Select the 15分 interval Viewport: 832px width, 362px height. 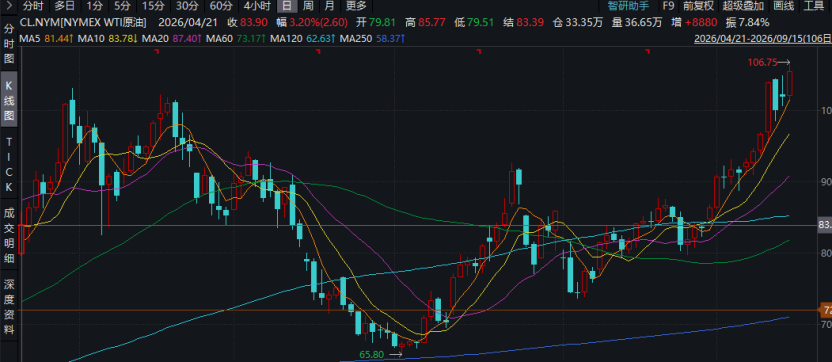point(153,6)
